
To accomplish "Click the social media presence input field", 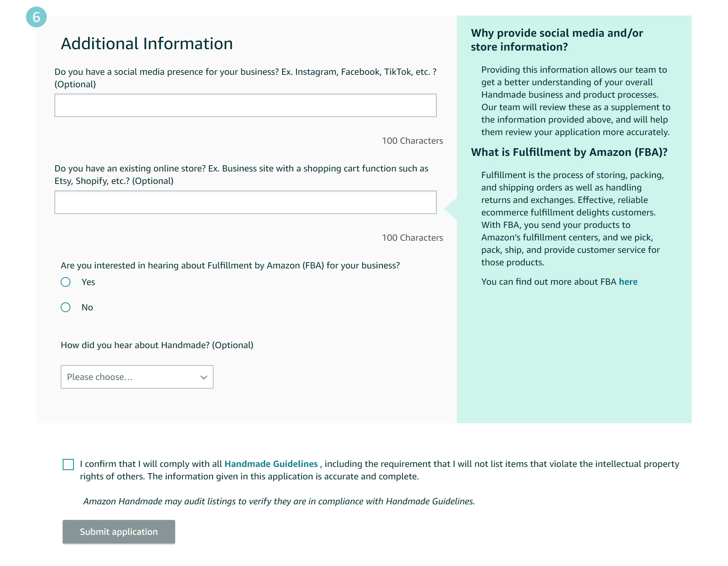I will coord(245,105).
